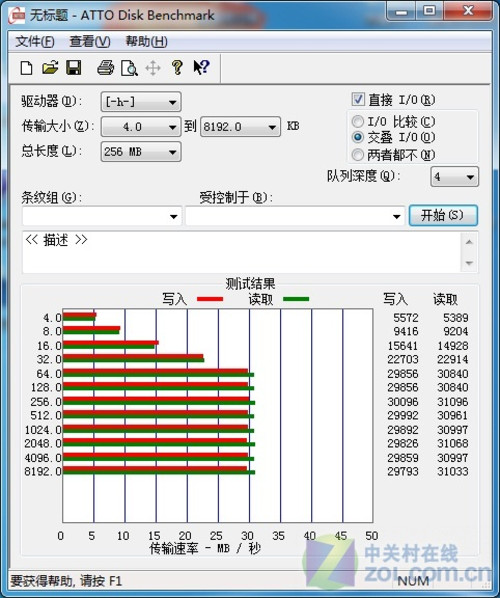Select the I/O 比较 radio button

[357, 122]
